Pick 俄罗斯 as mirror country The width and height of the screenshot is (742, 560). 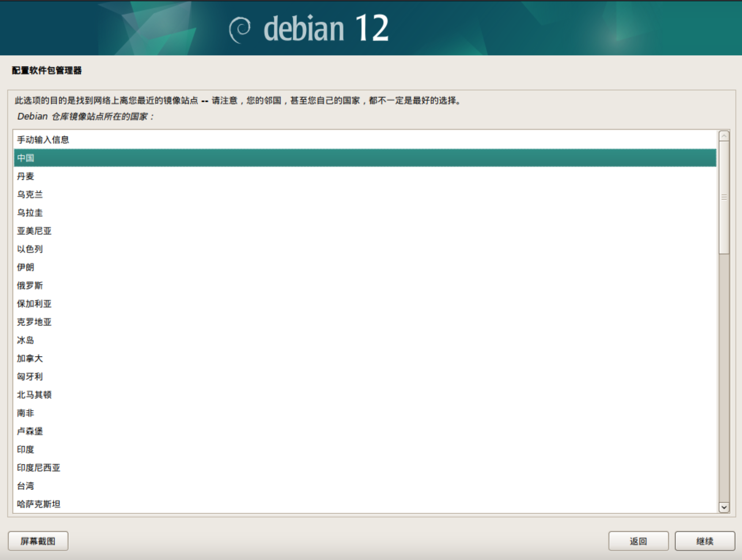click(x=30, y=286)
